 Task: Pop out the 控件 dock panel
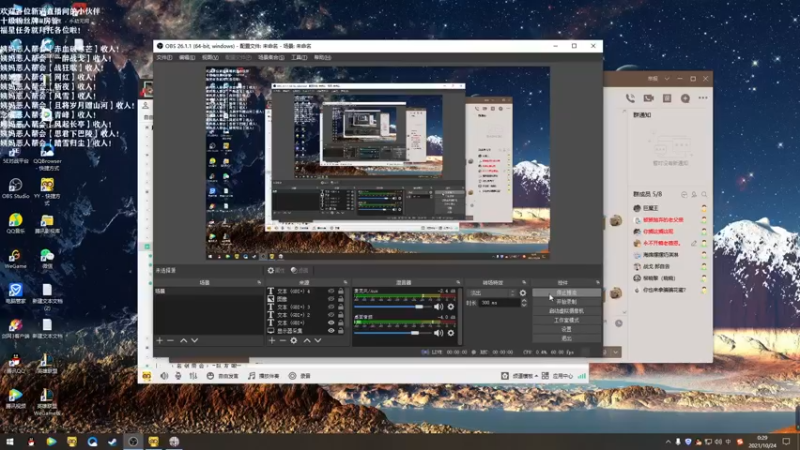[597, 282]
